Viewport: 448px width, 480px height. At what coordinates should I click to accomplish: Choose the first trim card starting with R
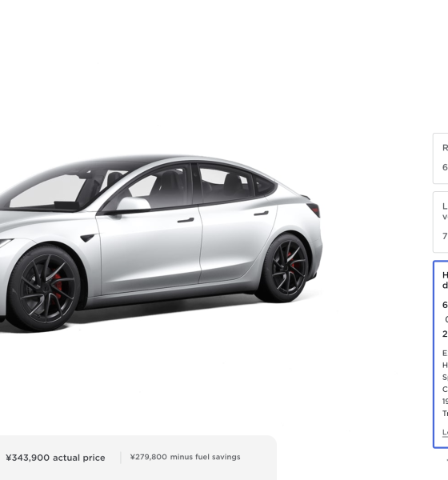pos(440,158)
